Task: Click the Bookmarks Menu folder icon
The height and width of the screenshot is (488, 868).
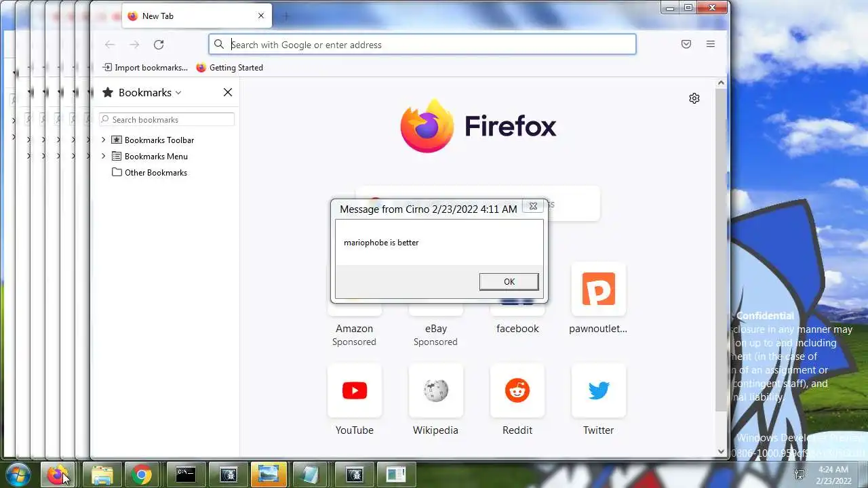Action: click(117, 156)
